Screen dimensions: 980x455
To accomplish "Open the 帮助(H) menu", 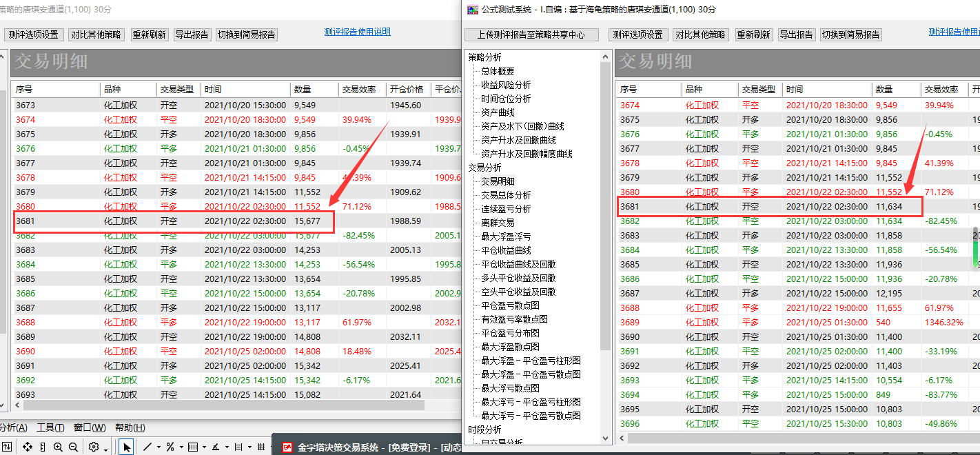I will [x=130, y=427].
